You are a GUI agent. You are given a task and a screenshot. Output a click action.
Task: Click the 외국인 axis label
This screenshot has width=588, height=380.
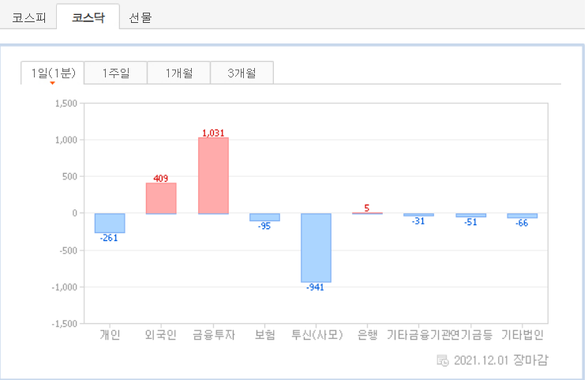coord(161,334)
